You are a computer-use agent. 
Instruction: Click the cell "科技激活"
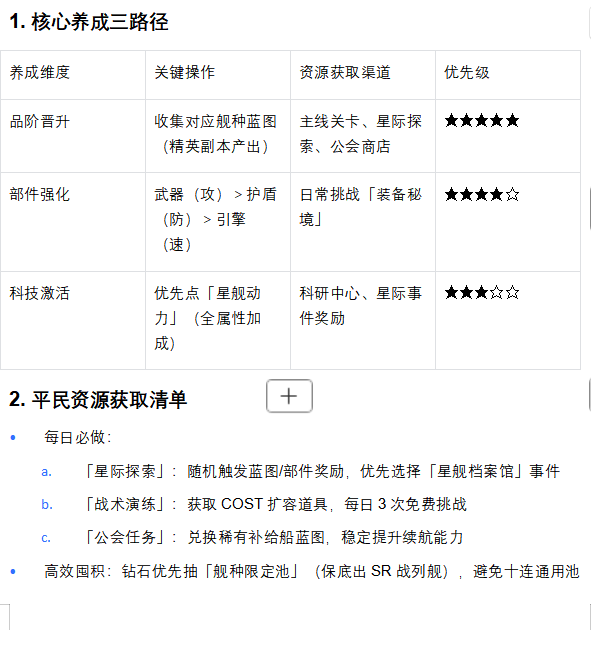click(73, 321)
